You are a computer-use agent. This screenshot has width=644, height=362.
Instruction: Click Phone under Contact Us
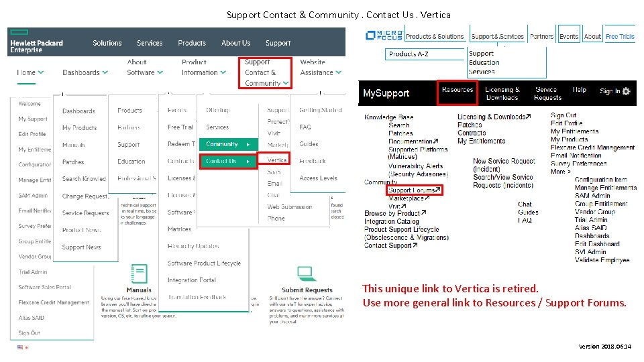(x=276, y=219)
